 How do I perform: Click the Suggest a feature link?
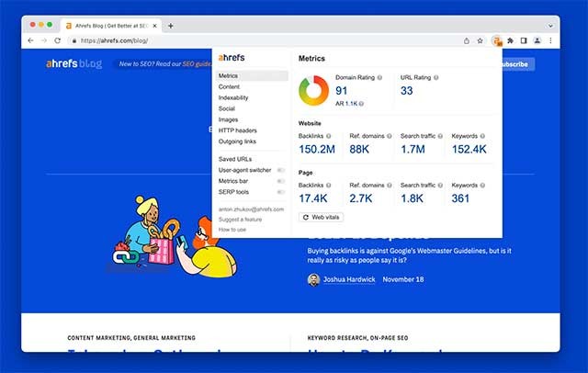[240, 220]
